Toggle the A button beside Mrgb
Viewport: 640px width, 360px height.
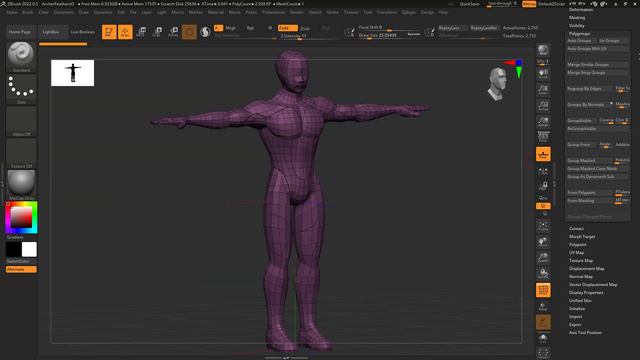[x=218, y=28]
